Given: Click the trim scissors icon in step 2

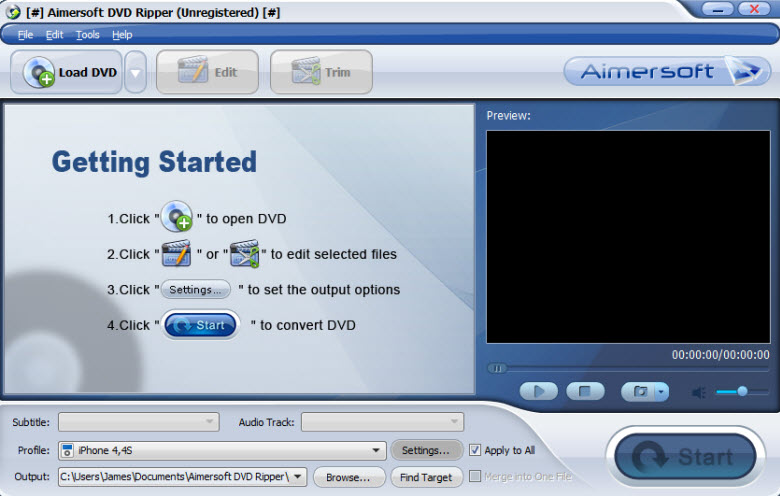Looking at the screenshot, I should [x=244, y=254].
